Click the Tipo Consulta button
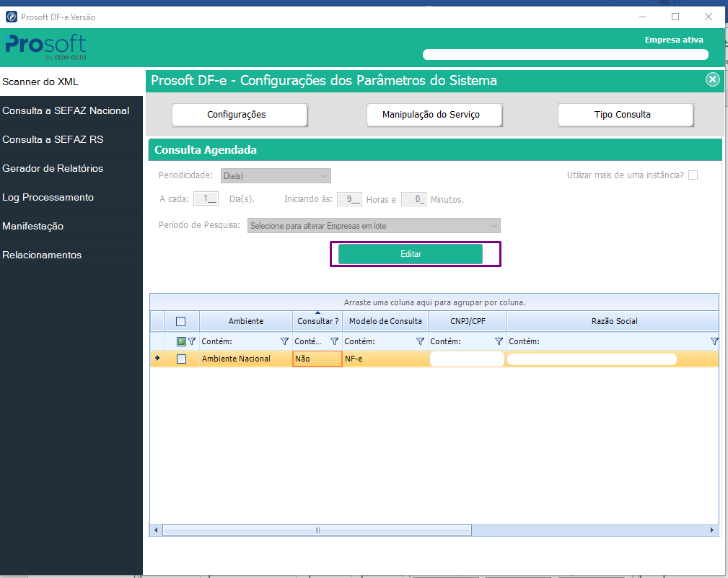The width and height of the screenshot is (728, 578). click(x=626, y=115)
